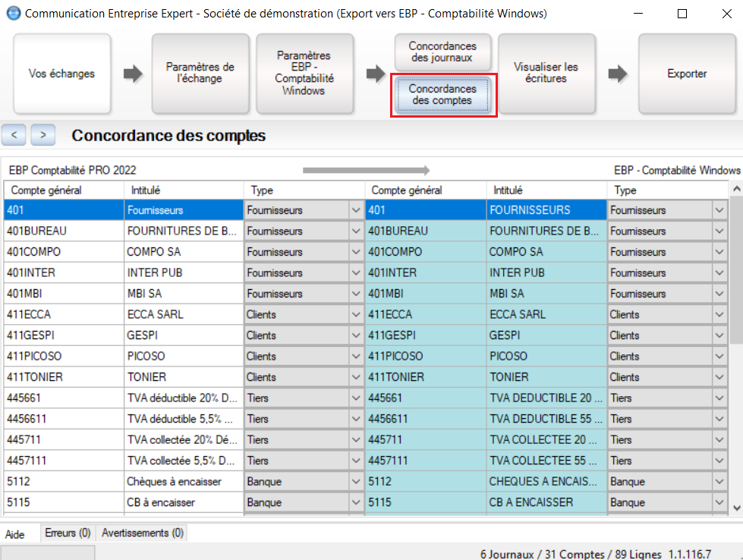This screenshot has width=743, height=560.
Task: Click destination Intitulé FOURNISSEURS cell
Action: 547,210
